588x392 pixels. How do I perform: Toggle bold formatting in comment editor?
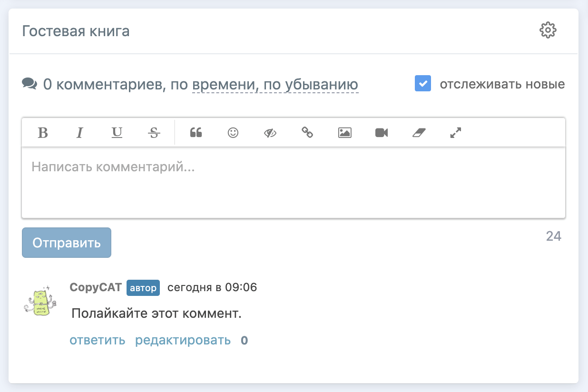click(x=43, y=133)
